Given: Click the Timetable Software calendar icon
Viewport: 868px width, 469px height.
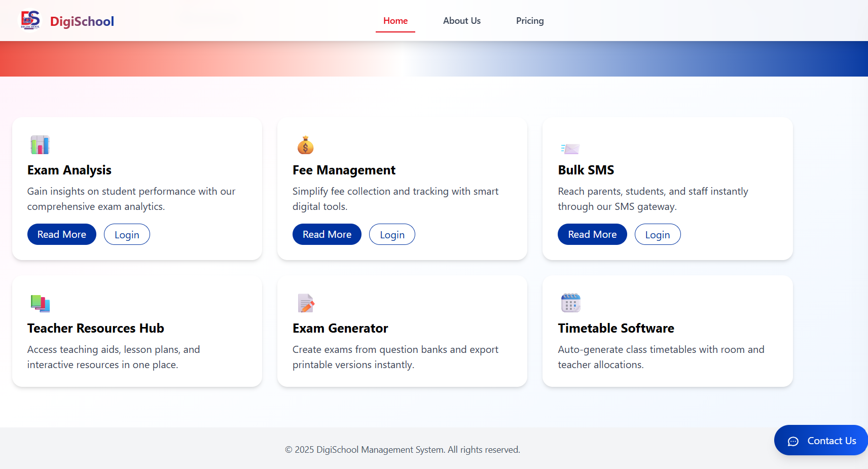Looking at the screenshot, I should click(570, 303).
